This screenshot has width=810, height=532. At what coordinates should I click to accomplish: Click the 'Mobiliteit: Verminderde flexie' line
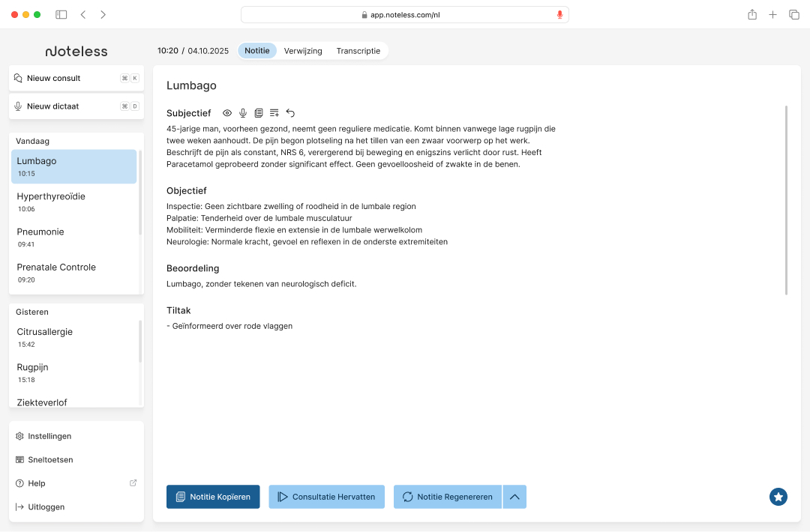pos(294,230)
